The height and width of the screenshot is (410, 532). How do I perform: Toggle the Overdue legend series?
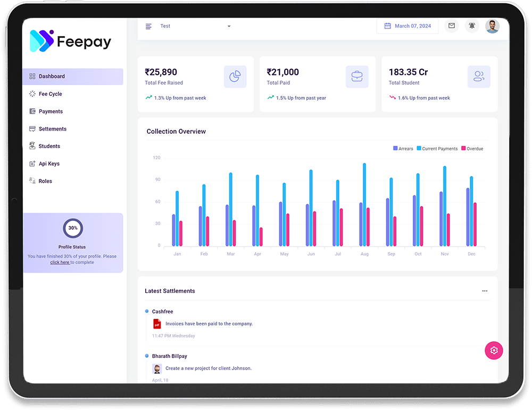coord(472,149)
